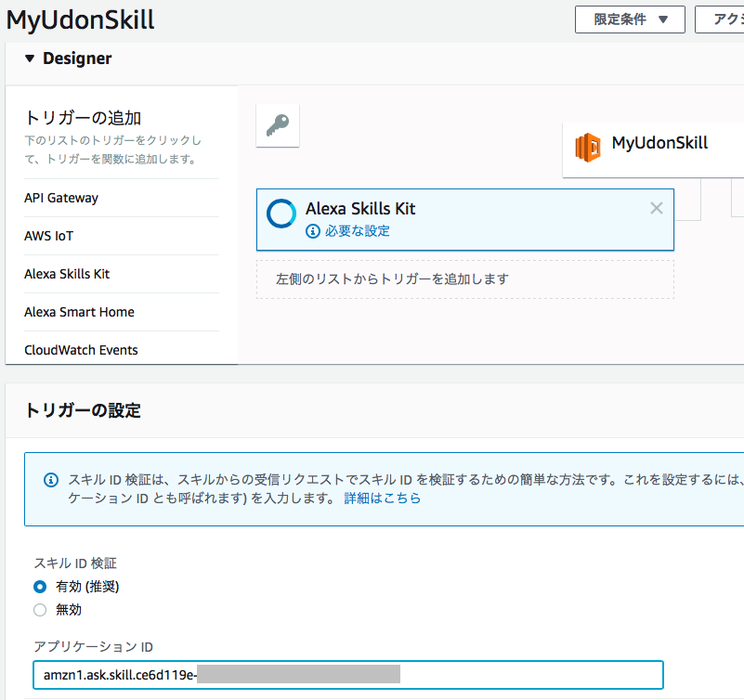Click the Alexa Skills Kit trigger card title
The width and height of the screenshot is (744, 700).
[x=360, y=209]
